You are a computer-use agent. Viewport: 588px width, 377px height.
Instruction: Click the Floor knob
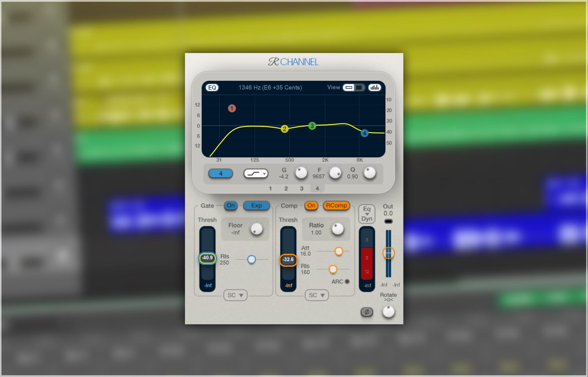point(256,229)
